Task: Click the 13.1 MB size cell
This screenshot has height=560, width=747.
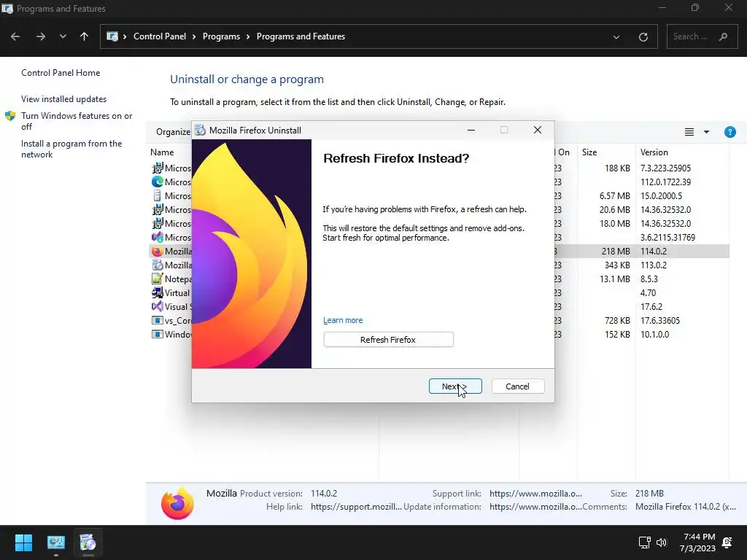Action: [614, 279]
